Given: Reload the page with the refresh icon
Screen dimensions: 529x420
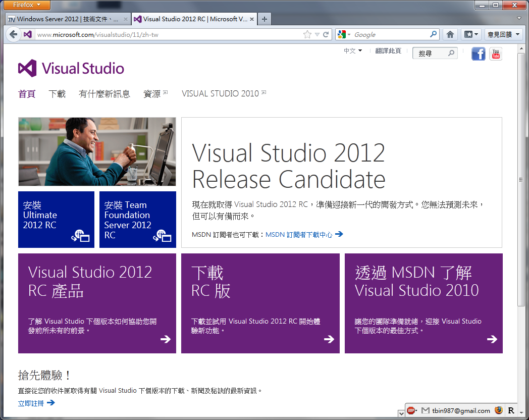Looking at the screenshot, I should [326, 34].
